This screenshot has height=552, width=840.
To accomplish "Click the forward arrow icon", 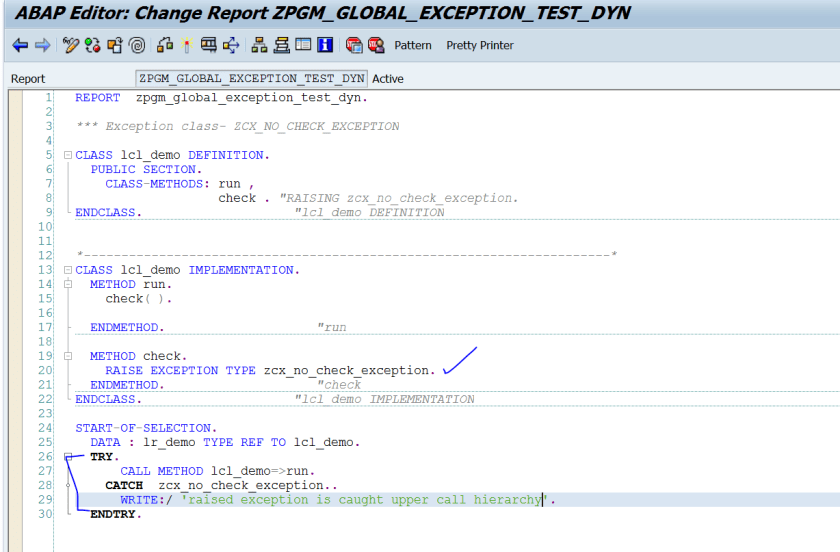I will (42, 46).
